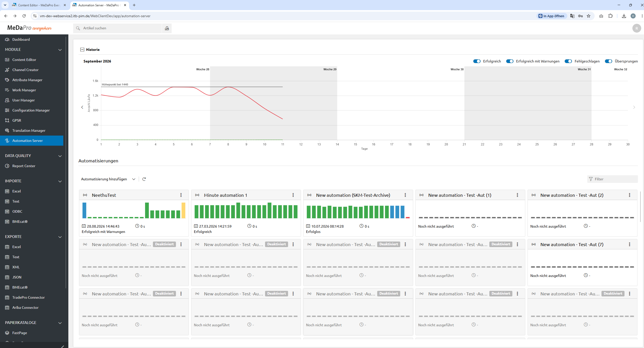Click the refresh automations icon
This screenshot has width=644, height=348.
pyautogui.click(x=144, y=179)
